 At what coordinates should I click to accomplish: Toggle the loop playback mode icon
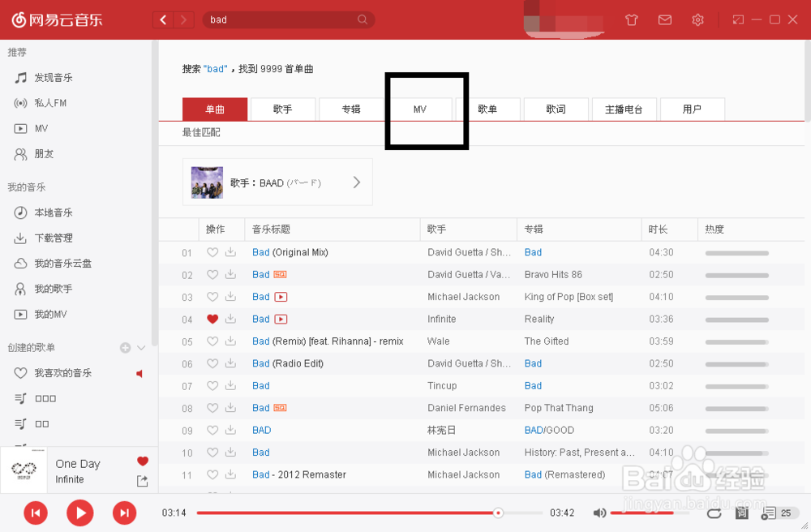point(714,513)
